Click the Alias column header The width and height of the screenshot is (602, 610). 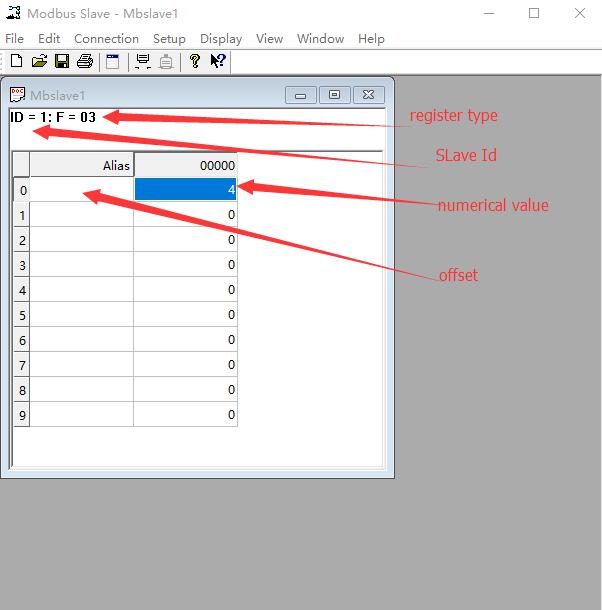coord(82,165)
